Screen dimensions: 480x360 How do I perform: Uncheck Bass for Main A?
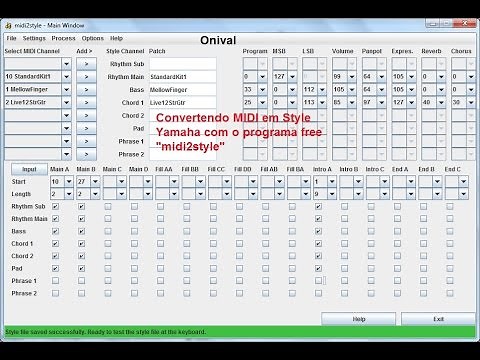pos(55,231)
